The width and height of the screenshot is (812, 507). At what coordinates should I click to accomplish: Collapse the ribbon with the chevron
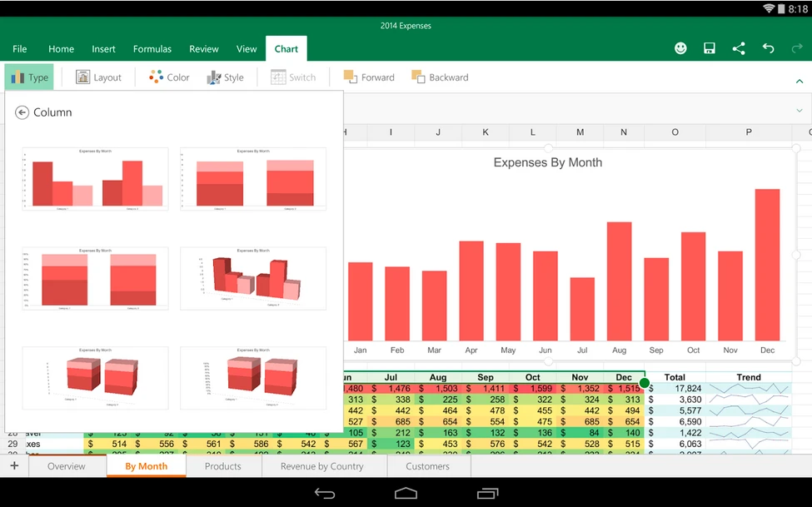800,81
